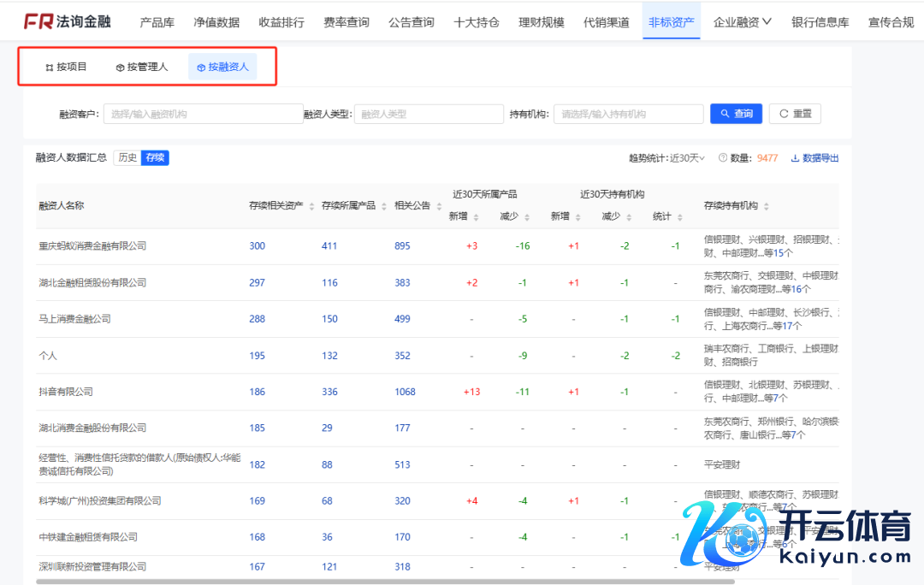Click the 重置 reset button
The height and width of the screenshot is (585, 924).
[795, 114]
